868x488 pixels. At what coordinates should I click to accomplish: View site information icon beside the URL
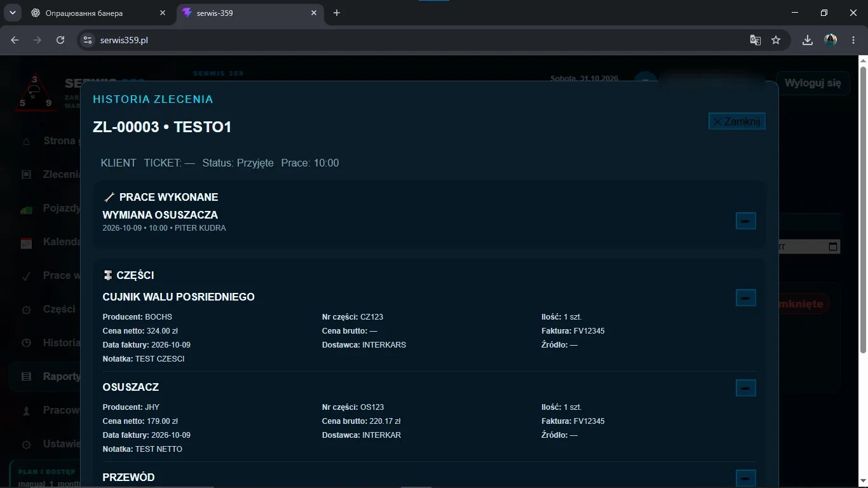[x=88, y=40]
